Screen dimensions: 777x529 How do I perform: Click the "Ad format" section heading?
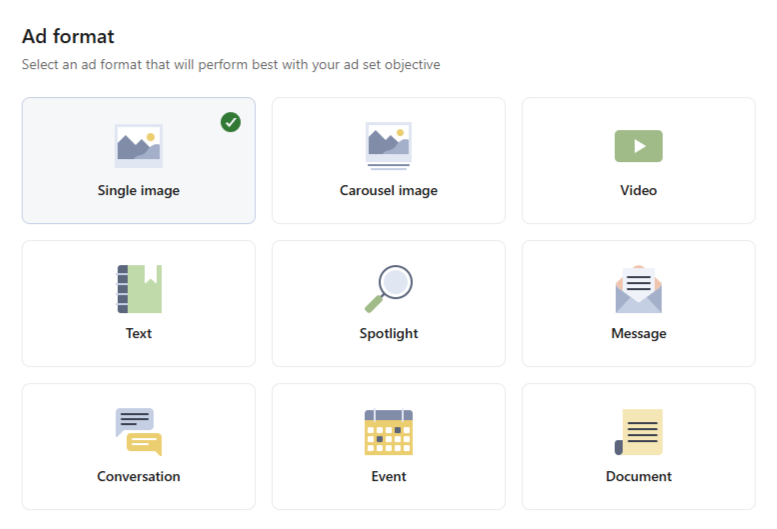coord(68,37)
